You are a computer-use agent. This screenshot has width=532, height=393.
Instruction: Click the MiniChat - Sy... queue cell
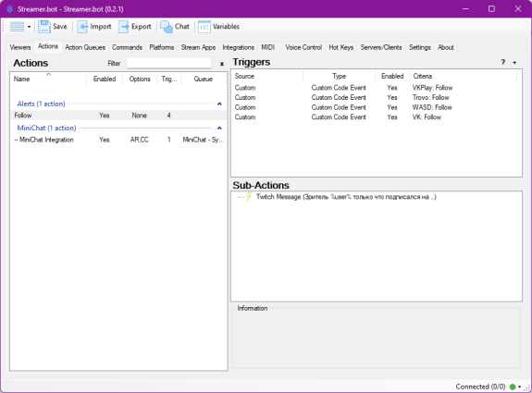pos(204,140)
